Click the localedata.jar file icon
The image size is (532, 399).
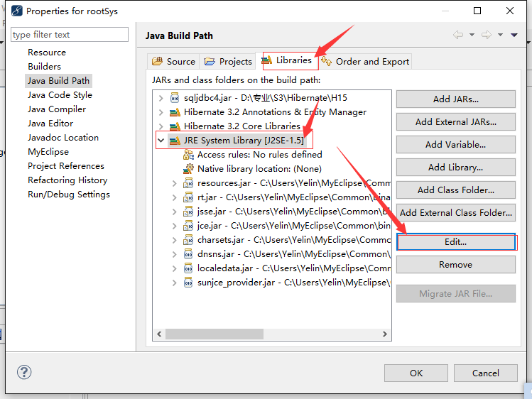(188, 268)
